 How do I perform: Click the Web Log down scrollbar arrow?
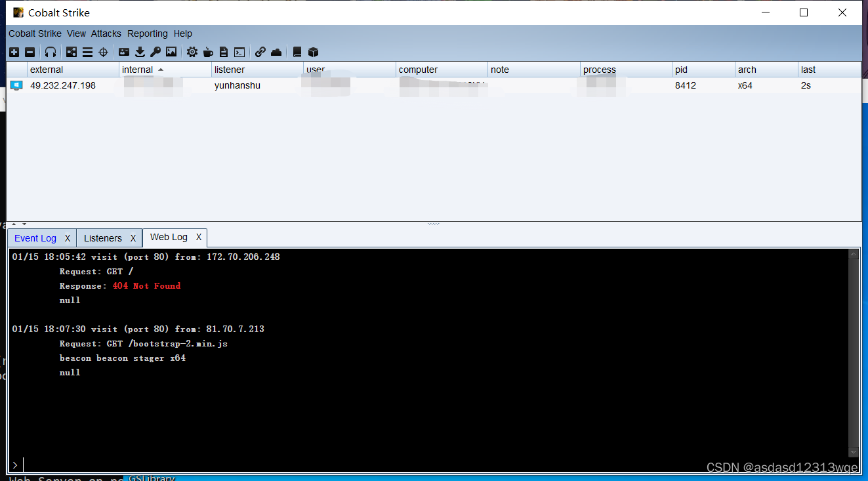coord(853,452)
